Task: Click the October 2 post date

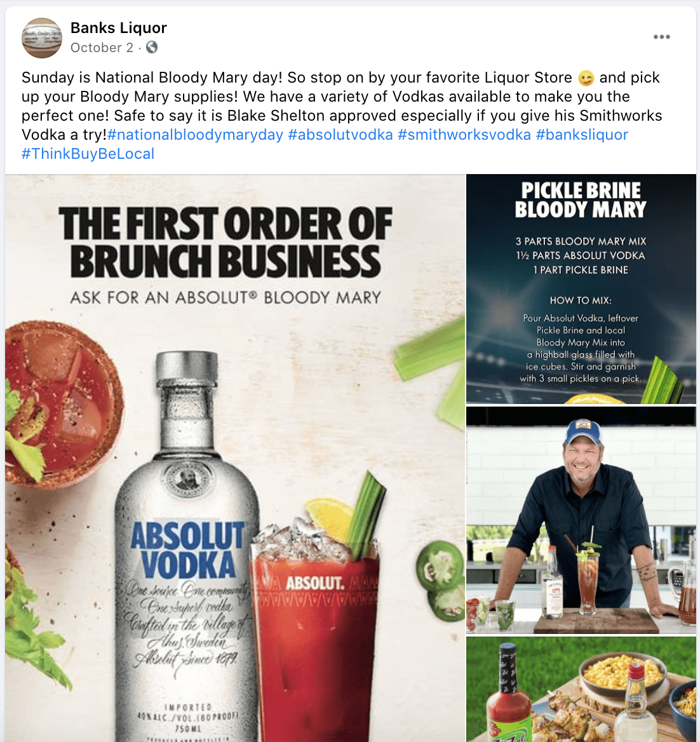Action: (x=102, y=48)
